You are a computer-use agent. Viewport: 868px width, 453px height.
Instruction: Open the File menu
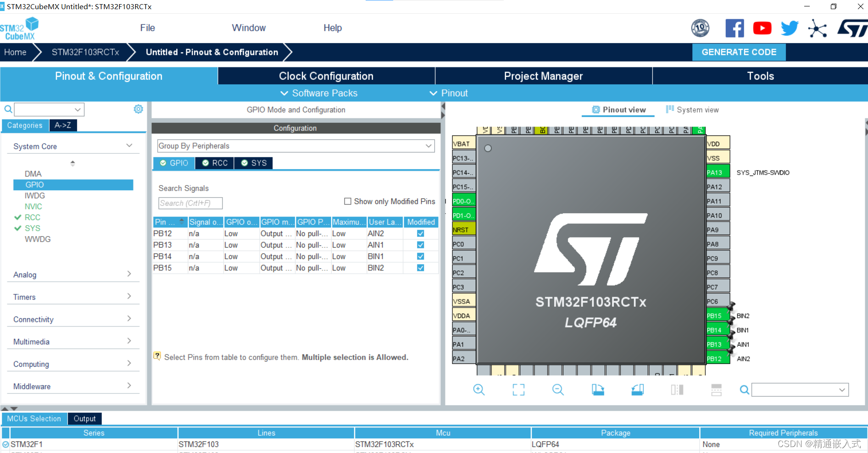coord(147,28)
